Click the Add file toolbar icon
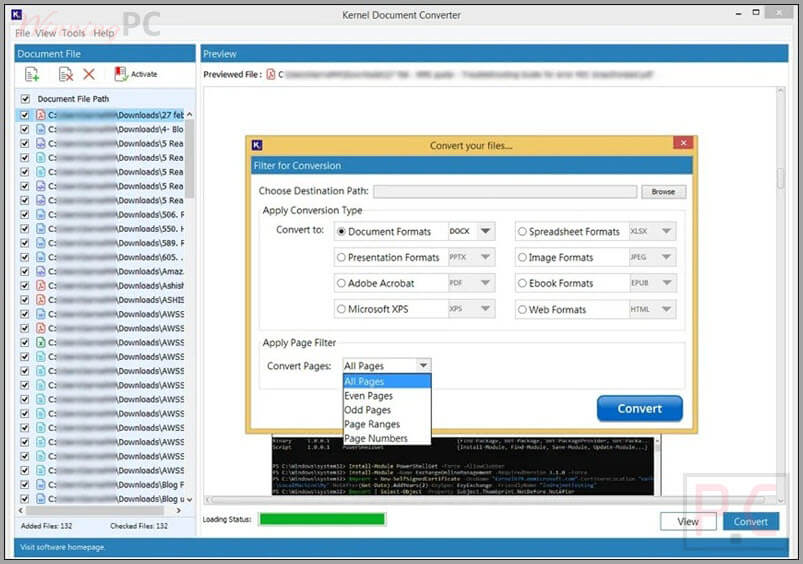Image resolution: width=803 pixels, height=564 pixels. (32, 75)
